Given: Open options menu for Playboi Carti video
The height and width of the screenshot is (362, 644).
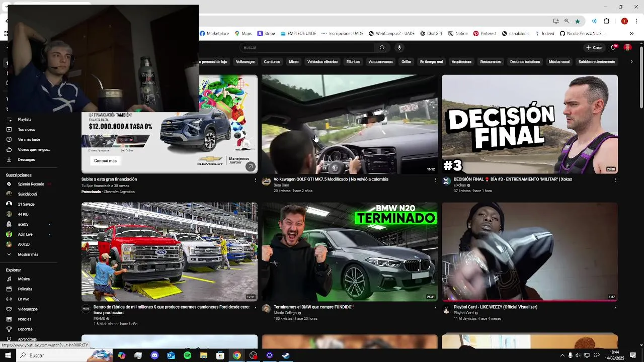Looking at the screenshot, I should tap(615, 307).
